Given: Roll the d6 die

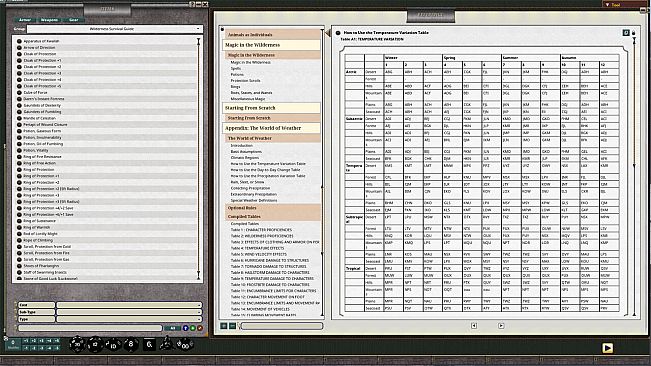Looking at the screenshot, I should pos(149,344).
